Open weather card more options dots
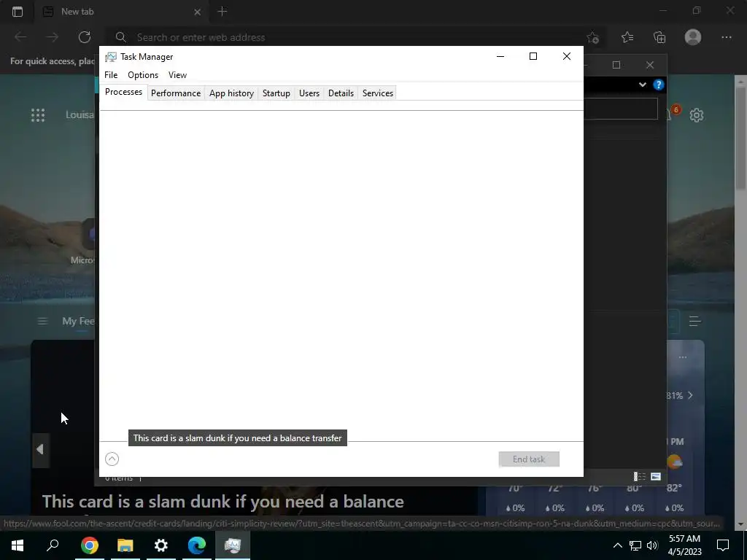Viewport: 747px width, 560px height. [683, 357]
